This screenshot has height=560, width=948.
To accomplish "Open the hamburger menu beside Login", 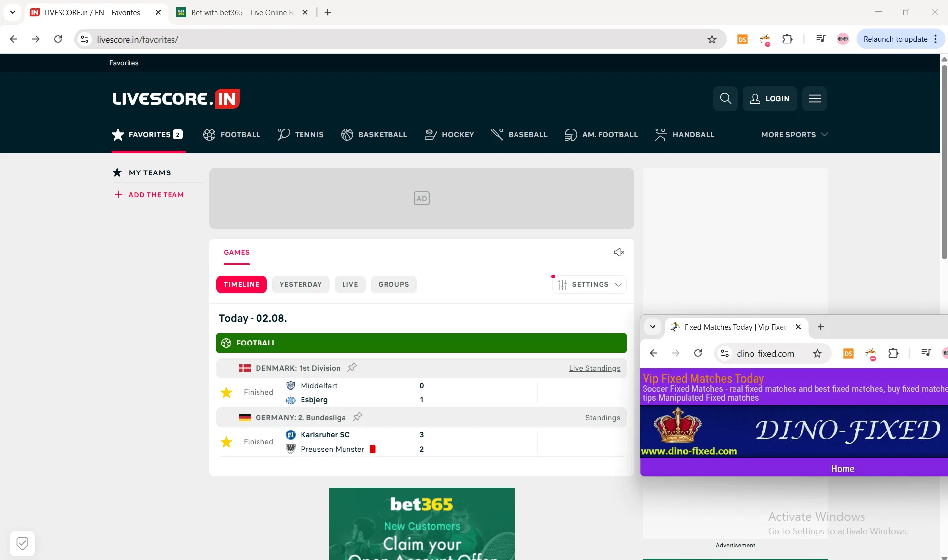I will [815, 98].
